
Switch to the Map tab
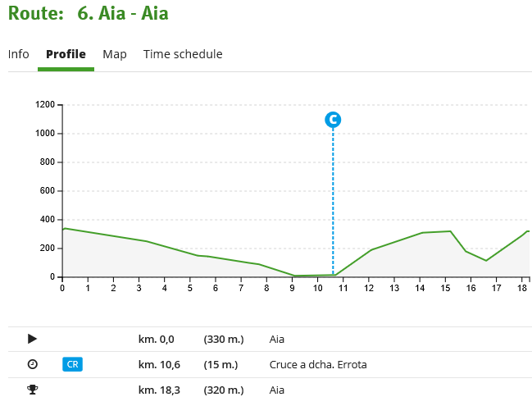pyautogui.click(x=115, y=54)
